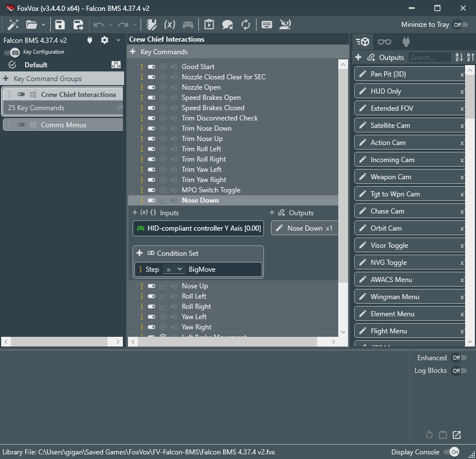Click the outputs list vertical scrollbar thumb
This screenshot has width=476, height=459.
[470, 96]
